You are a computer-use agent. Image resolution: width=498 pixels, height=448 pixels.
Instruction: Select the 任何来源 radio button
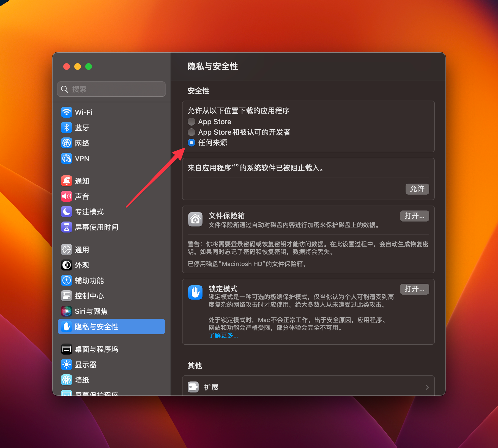coord(191,143)
